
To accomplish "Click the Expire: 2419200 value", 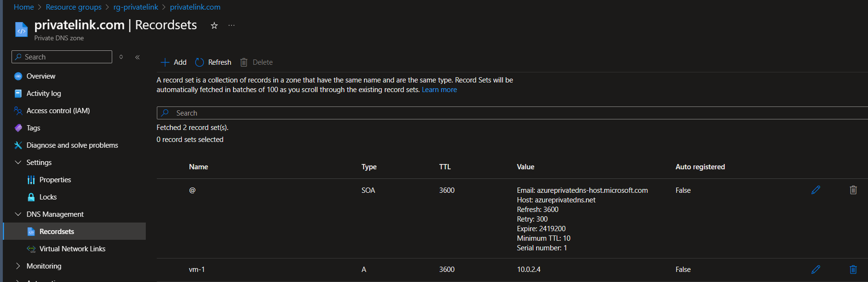I will pos(541,229).
